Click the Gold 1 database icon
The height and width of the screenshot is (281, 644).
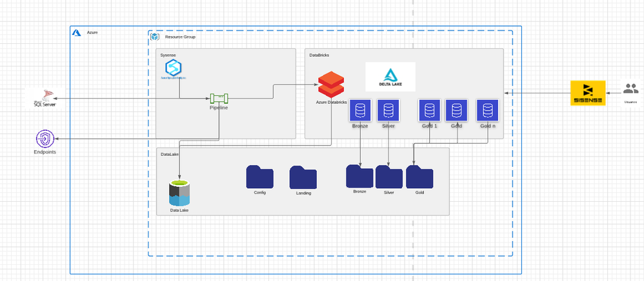pos(429,110)
